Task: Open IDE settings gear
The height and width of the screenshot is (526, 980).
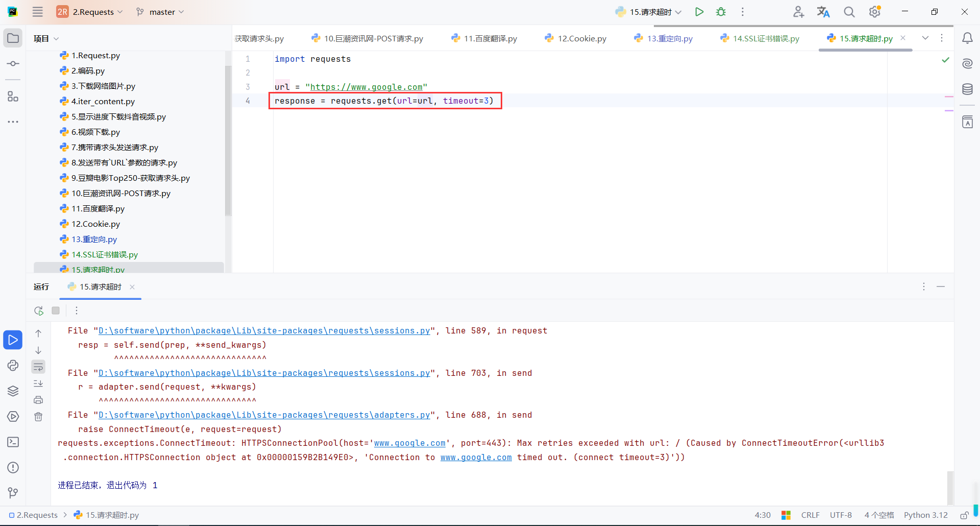Action: 875,12
